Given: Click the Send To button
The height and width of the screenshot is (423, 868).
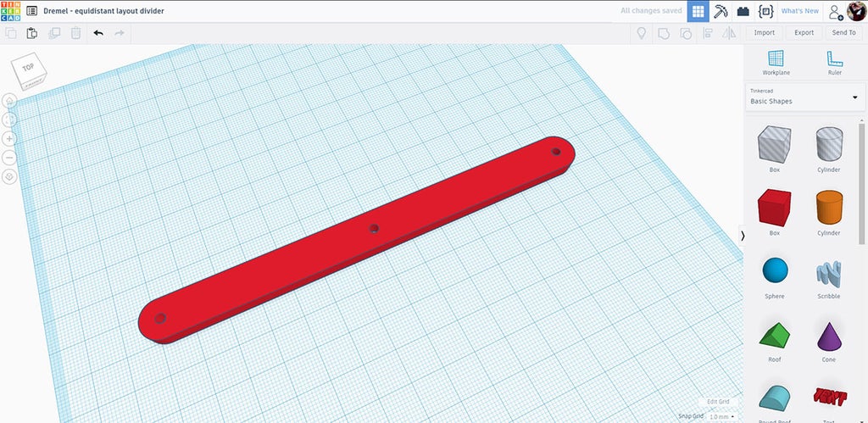Looking at the screenshot, I should click(x=844, y=33).
